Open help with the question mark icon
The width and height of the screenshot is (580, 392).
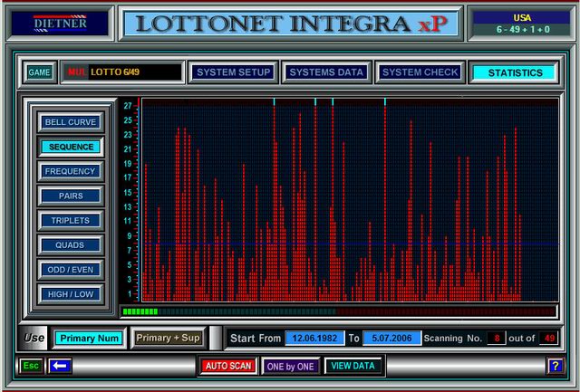click(555, 366)
